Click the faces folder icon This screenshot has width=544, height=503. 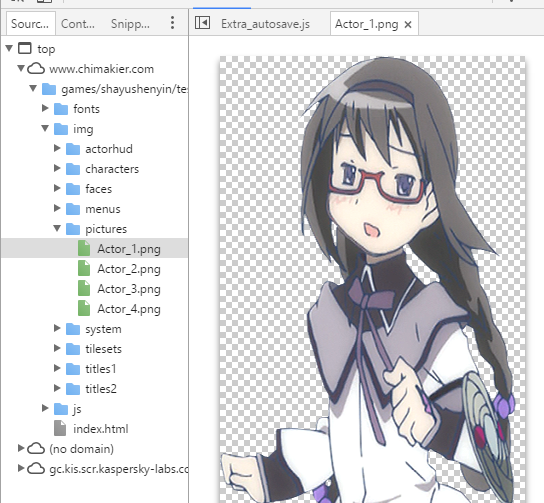73,189
